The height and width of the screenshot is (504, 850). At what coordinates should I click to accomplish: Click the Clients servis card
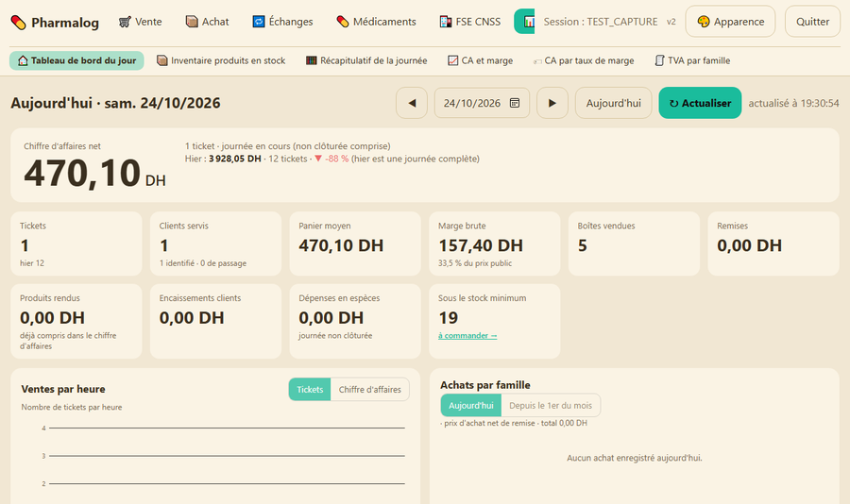215,244
